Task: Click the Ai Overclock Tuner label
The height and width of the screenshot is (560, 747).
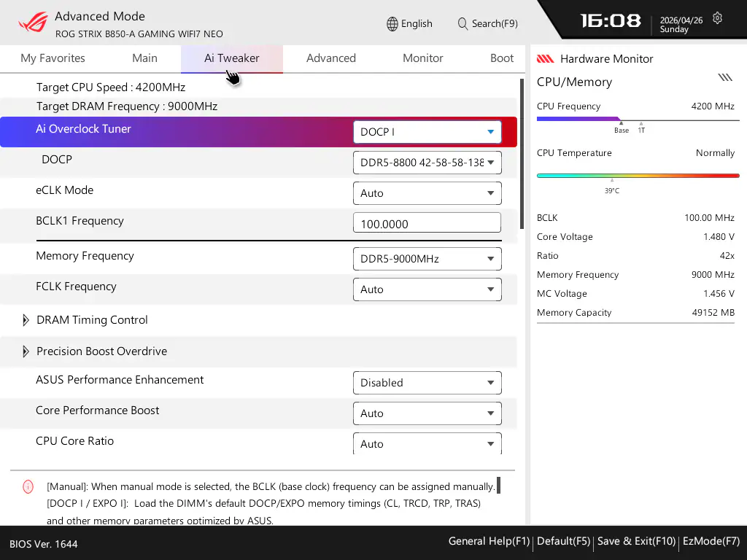Action: coord(83,129)
